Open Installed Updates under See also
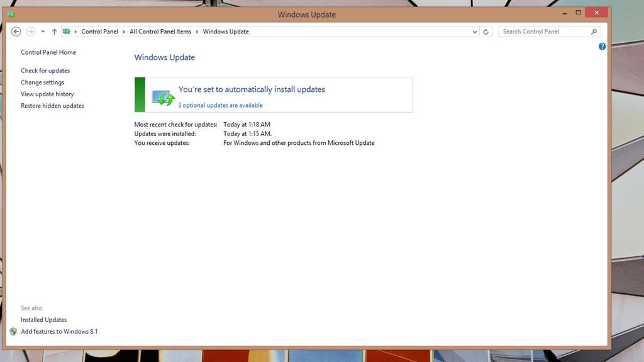 (43, 320)
